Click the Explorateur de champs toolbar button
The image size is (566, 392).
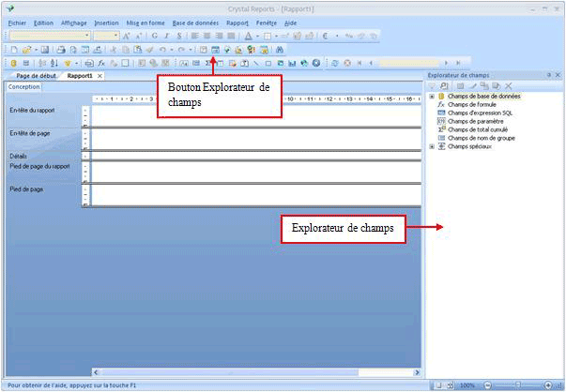[214, 49]
